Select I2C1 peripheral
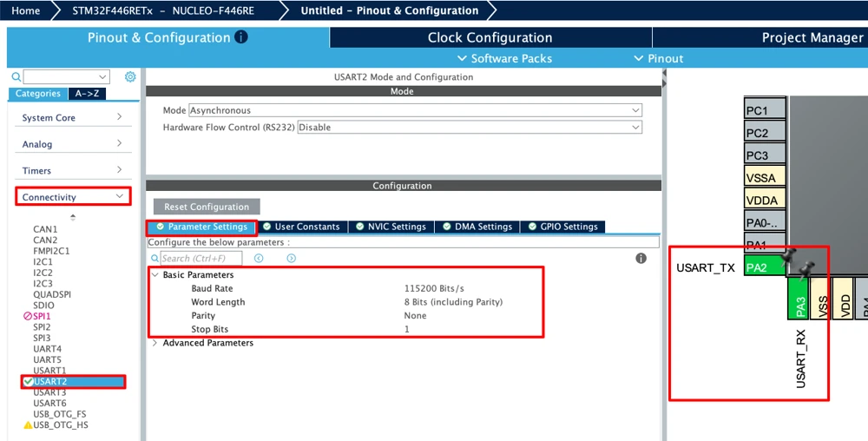Viewport: 868px width, 441px height. pos(43,261)
